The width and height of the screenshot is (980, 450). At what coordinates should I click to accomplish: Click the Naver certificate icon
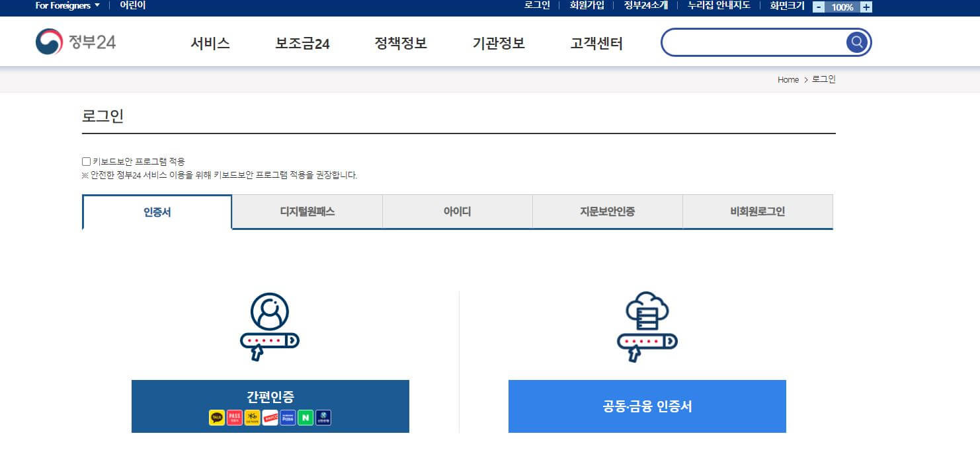point(306,418)
